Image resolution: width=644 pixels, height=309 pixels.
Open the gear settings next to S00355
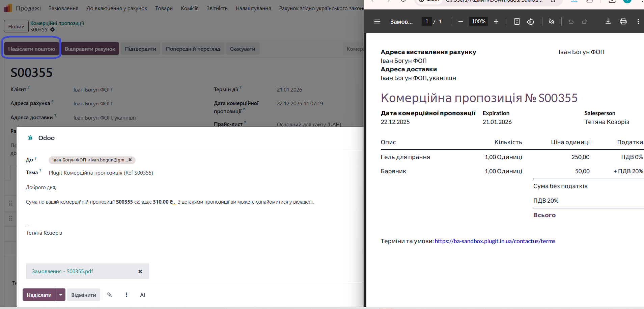(52, 30)
